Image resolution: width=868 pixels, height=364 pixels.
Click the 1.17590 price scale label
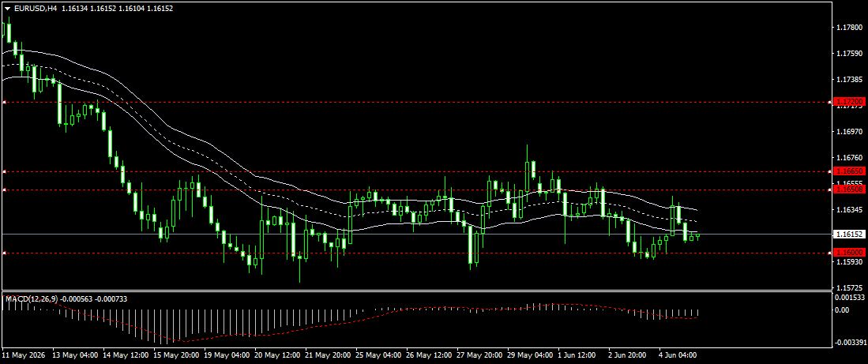(850, 54)
